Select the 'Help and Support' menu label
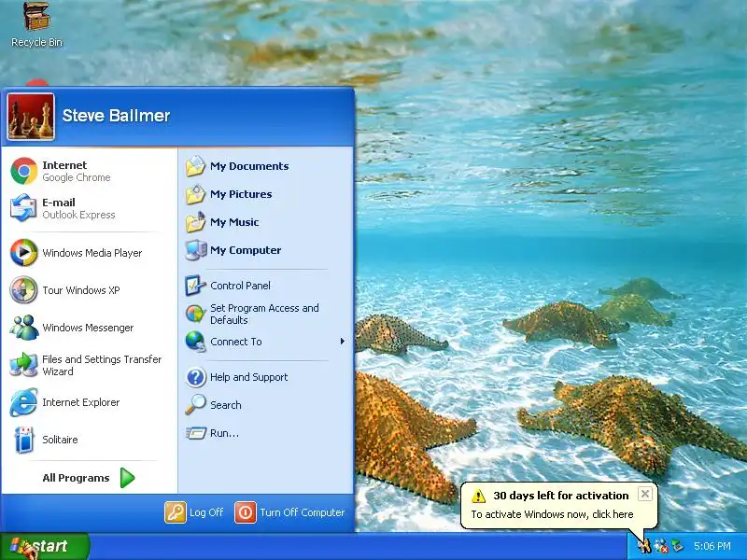This screenshot has width=747, height=560. tap(248, 377)
